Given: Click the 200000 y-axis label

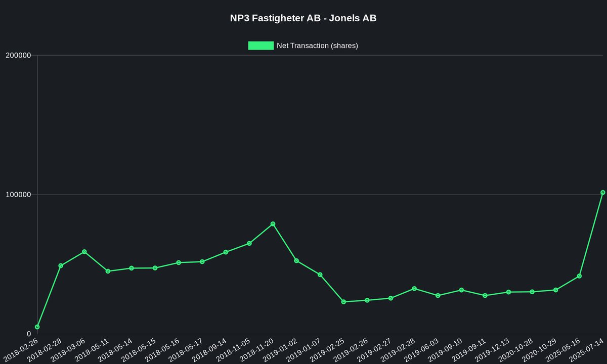Looking at the screenshot, I should (x=18, y=56).
